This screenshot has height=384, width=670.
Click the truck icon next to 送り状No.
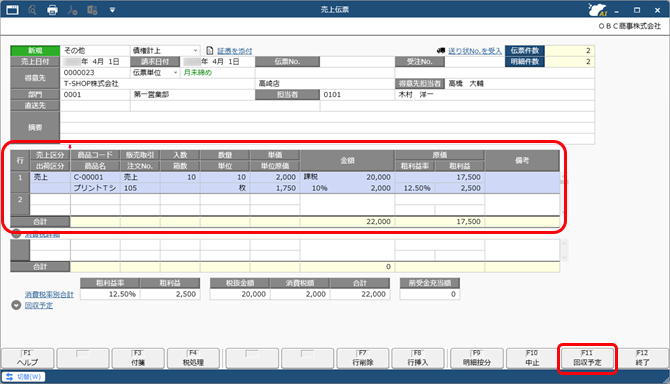(441, 51)
